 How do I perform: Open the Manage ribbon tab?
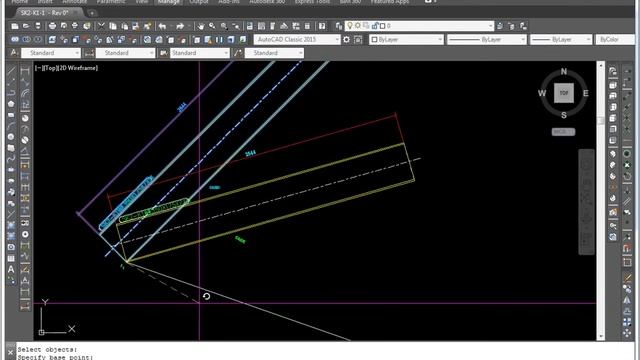pyautogui.click(x=169, y=2)
